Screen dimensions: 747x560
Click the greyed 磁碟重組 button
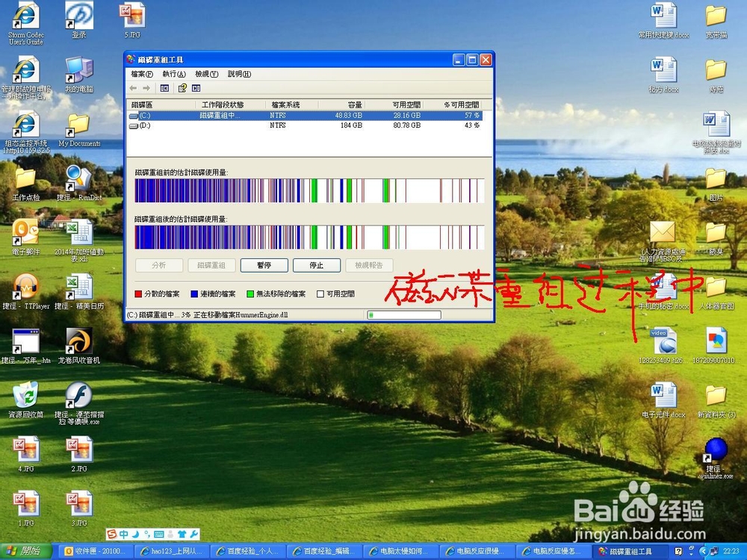click(211, 265)
